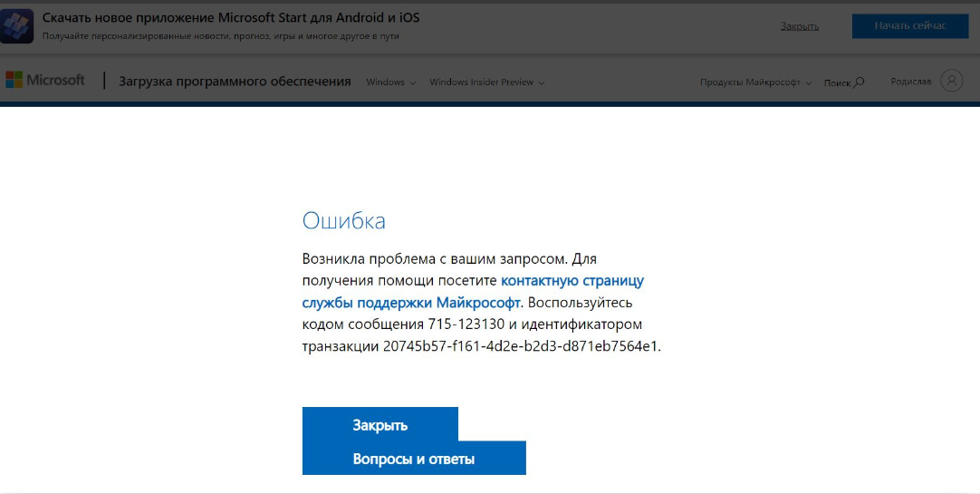Open the user account avatar icon
Image resolution: width=980 pixels, height=494 pixels.
coord(951,81)
